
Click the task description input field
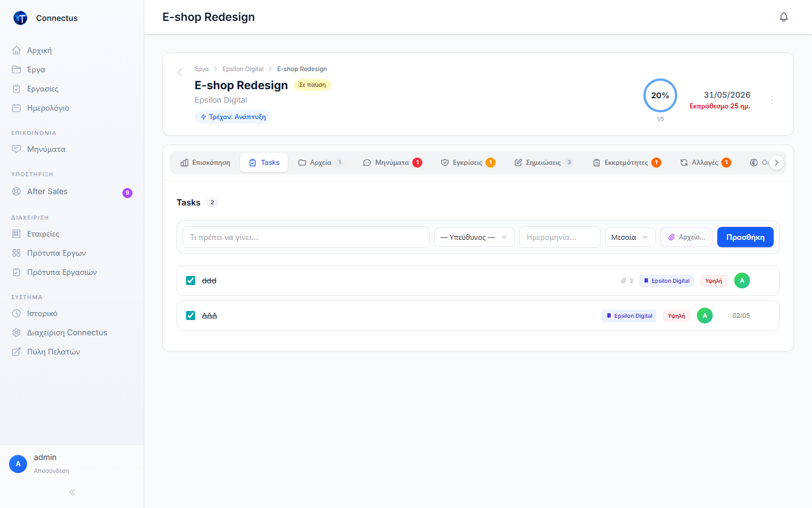[x=306, y=237]
